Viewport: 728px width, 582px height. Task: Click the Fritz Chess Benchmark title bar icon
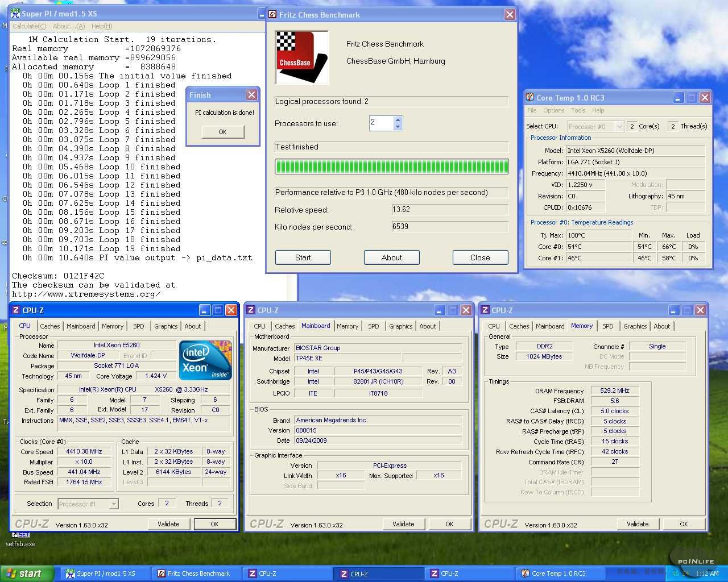[x=273, y=15]
